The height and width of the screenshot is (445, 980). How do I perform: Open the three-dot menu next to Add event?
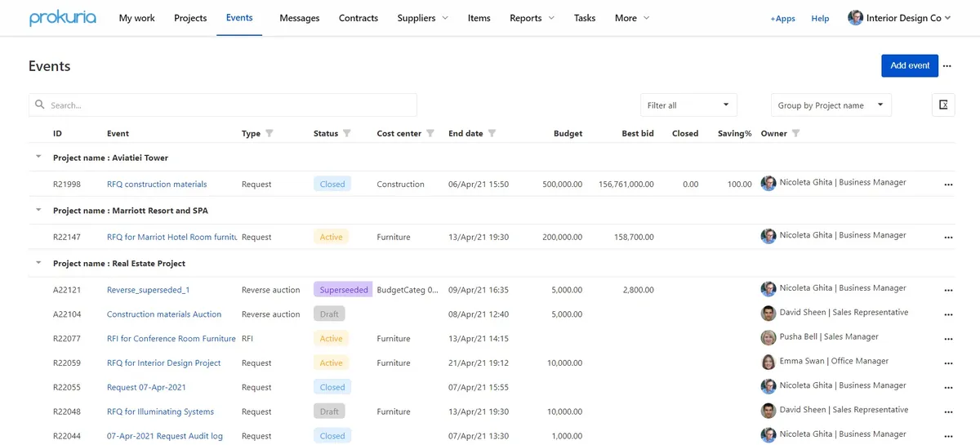[x=947, y=66]
